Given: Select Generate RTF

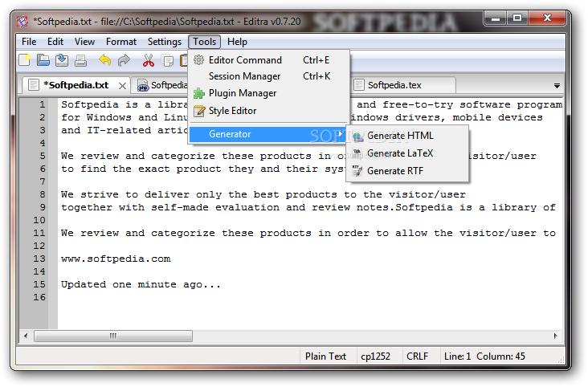Looking at the screenshot, I should tap(407, 171).
